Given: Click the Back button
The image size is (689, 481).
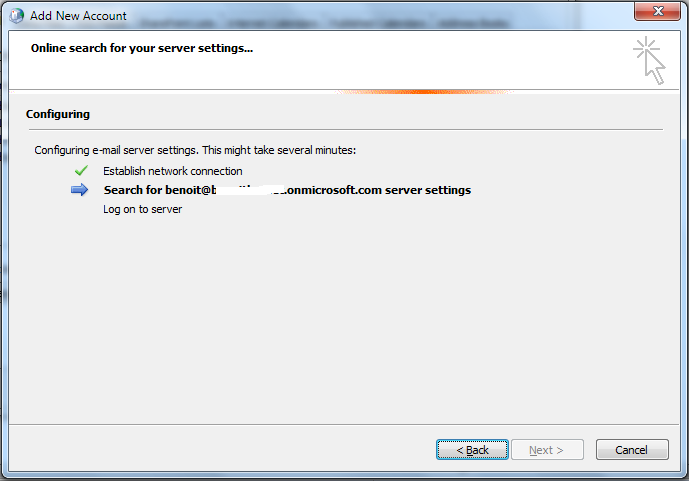Looking at the screenshot, I should 472,450.
